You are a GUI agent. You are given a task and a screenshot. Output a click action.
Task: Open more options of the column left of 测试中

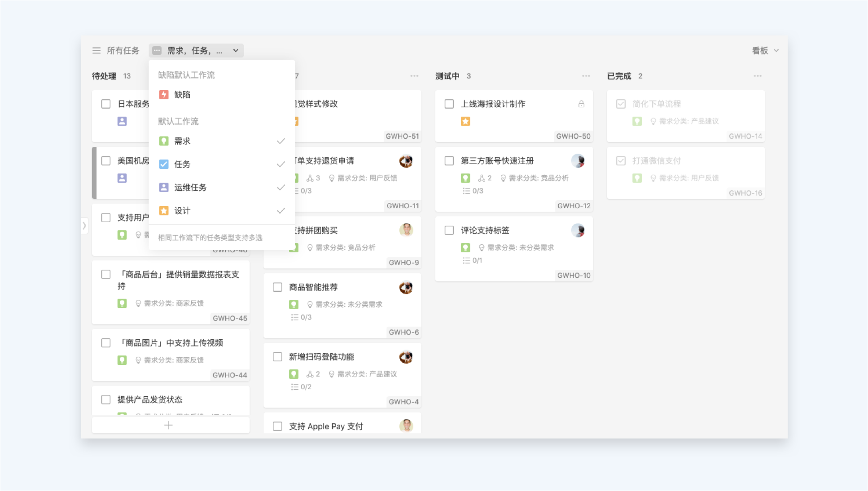414,76
